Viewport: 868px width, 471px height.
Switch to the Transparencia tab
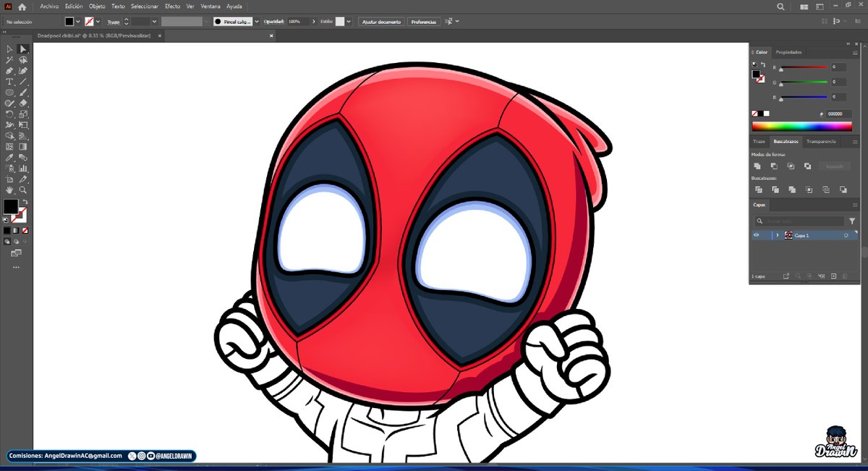[x=822, y=141]
